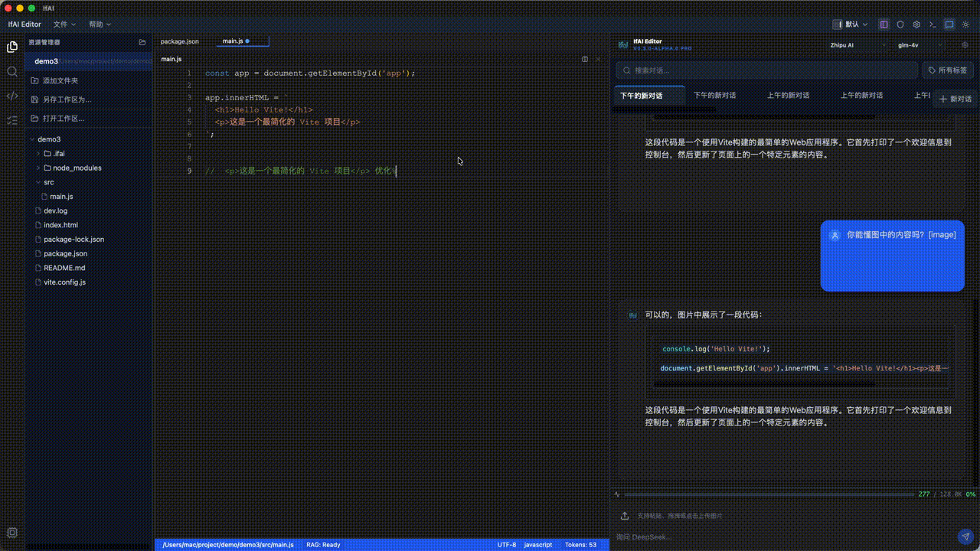The width and height of the screenshot is (980, 551).
Task: Click the 新对话 new chat button
Action: coord(955,99)
